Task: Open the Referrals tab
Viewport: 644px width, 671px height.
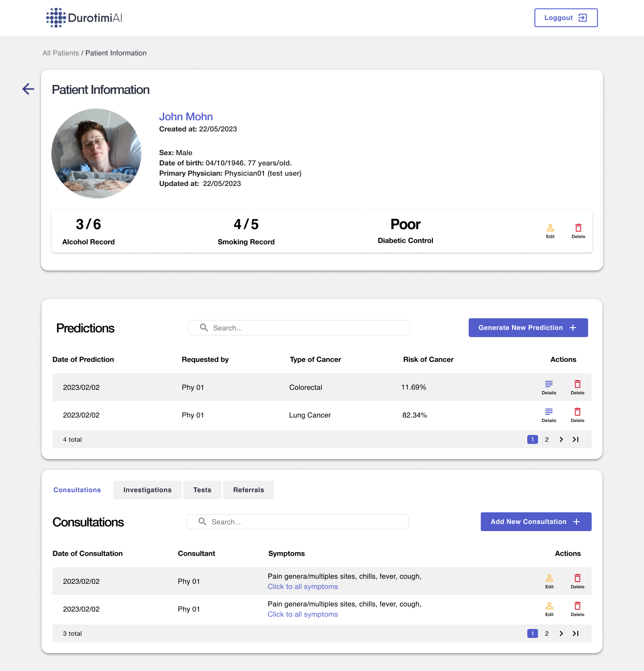Action: [248, 490]
